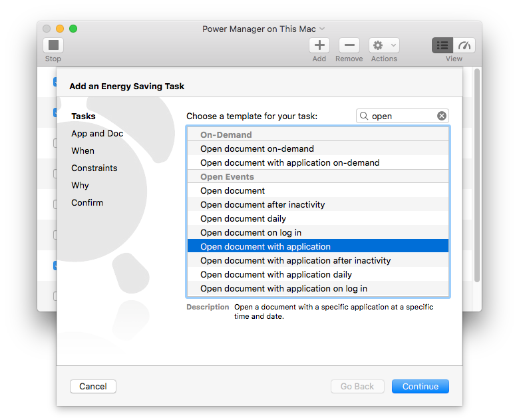Click the Add plus toolbar icon
Screen dimensions: 519x420
pos(319,45)
